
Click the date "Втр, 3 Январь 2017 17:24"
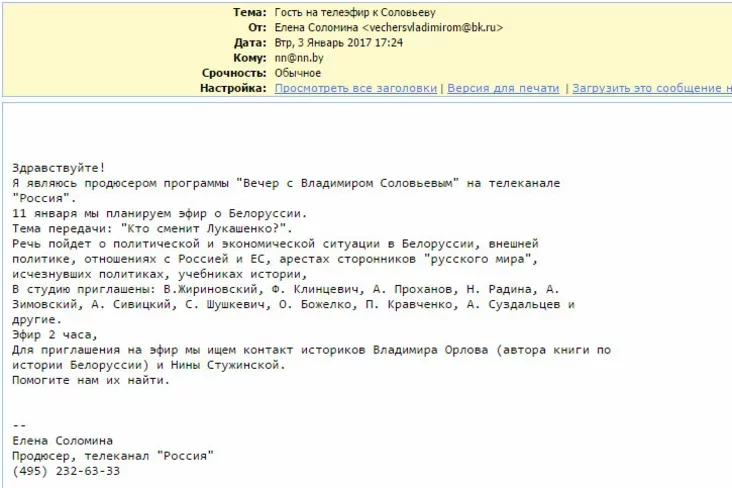(341, 43)
